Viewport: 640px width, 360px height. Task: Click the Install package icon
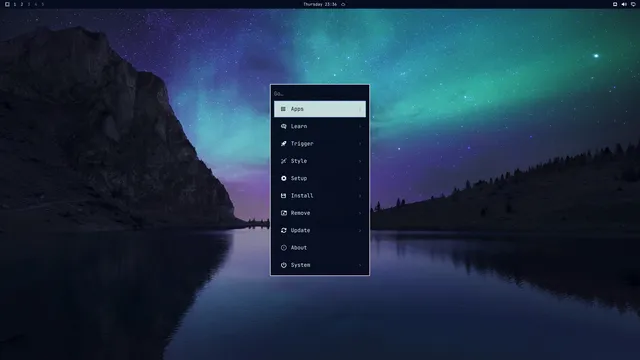[x=283, y=196]
